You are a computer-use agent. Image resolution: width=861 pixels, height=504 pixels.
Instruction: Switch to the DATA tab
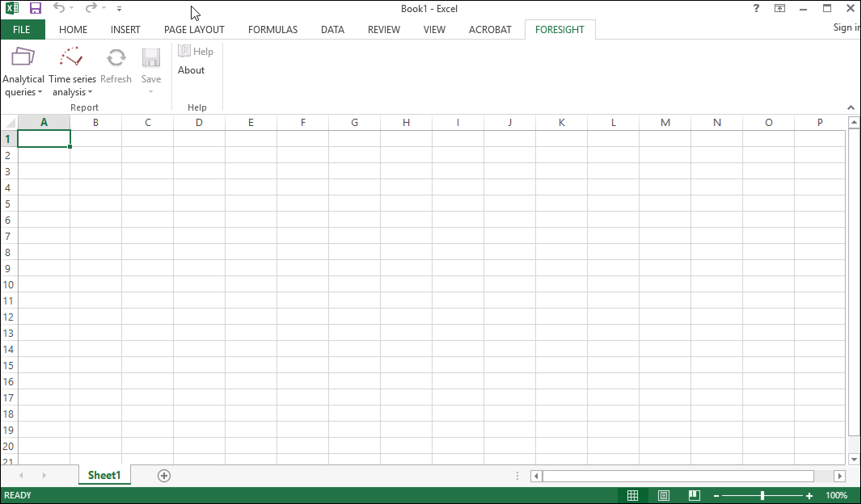333,30
